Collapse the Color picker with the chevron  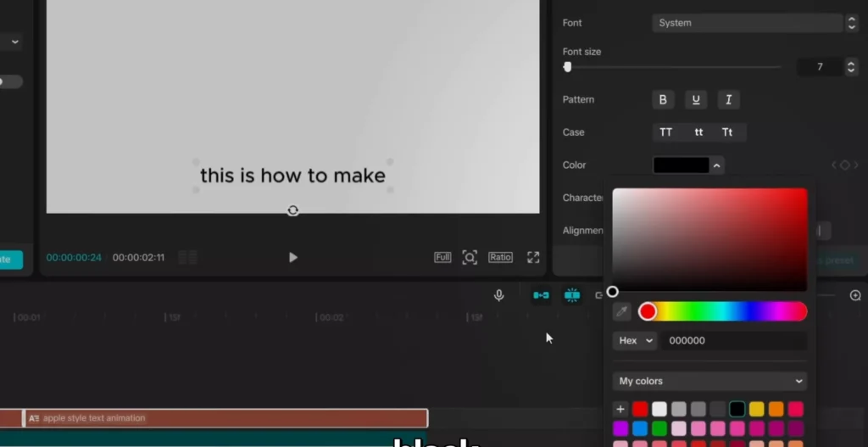point(716,165)
